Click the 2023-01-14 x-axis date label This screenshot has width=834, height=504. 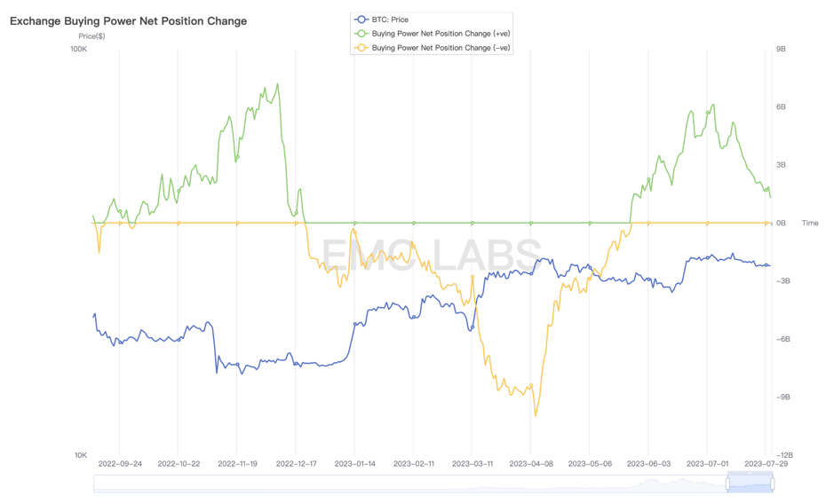[354, 463]
